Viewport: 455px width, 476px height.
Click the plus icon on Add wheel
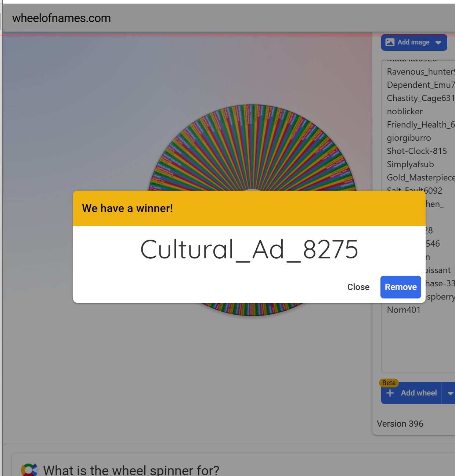point(390,393)
